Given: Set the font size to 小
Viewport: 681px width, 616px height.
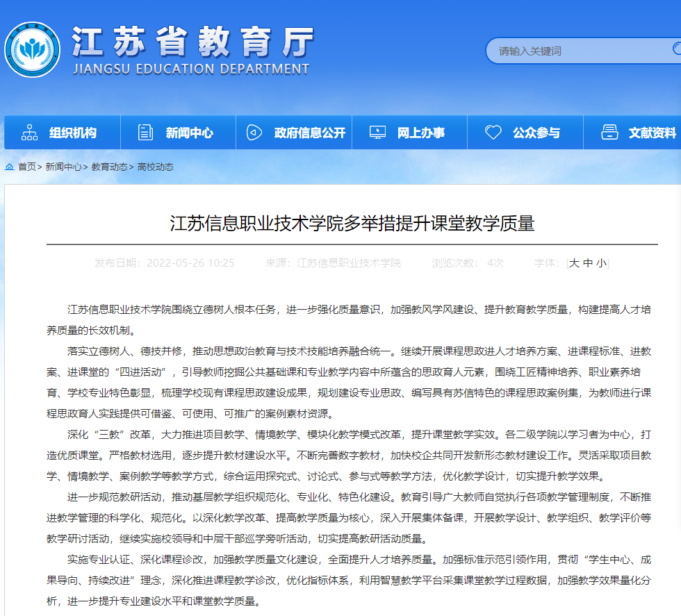Looking at the screenshot, I should 602,263.
